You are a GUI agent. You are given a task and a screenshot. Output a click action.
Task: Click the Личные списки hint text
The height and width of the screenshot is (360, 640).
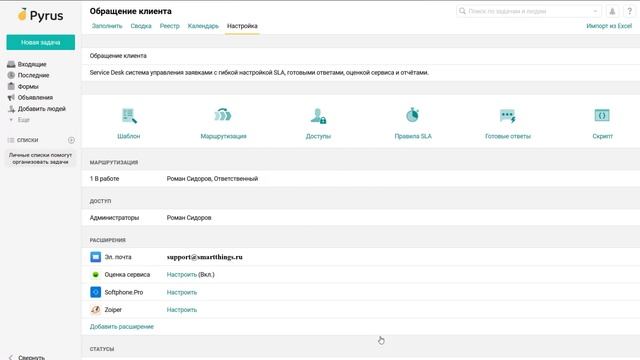[x=40, y=158]
